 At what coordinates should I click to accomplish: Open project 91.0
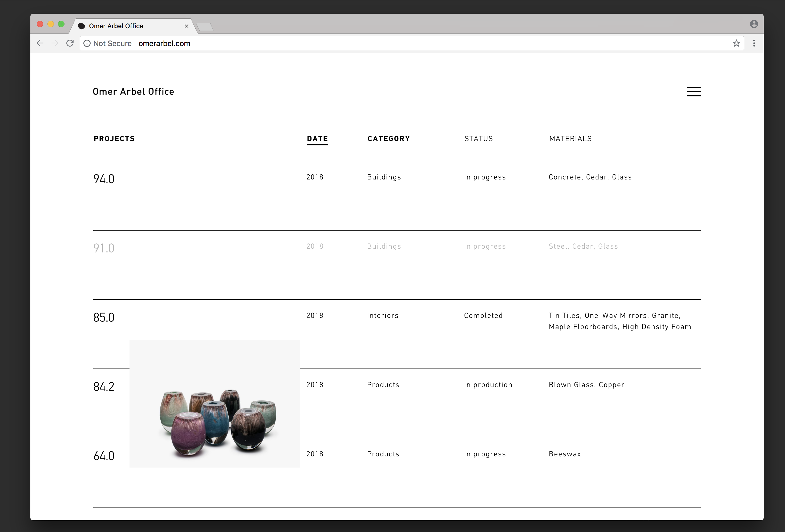tap(104, 248)
